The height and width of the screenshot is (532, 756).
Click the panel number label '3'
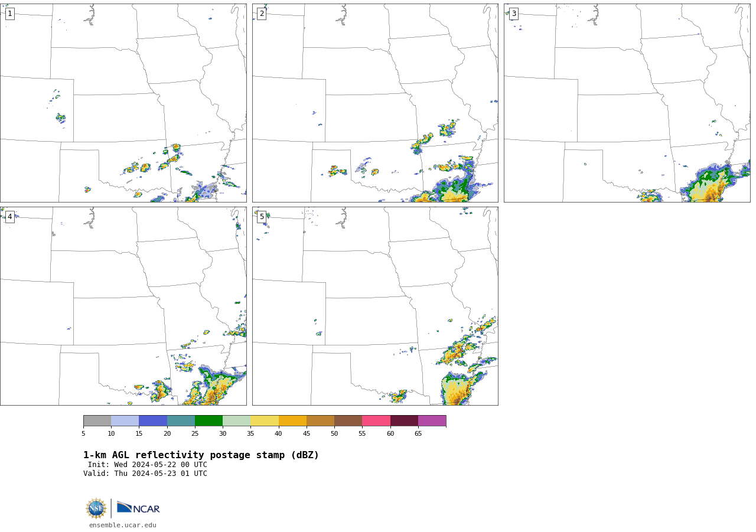(x=513, y=14)
